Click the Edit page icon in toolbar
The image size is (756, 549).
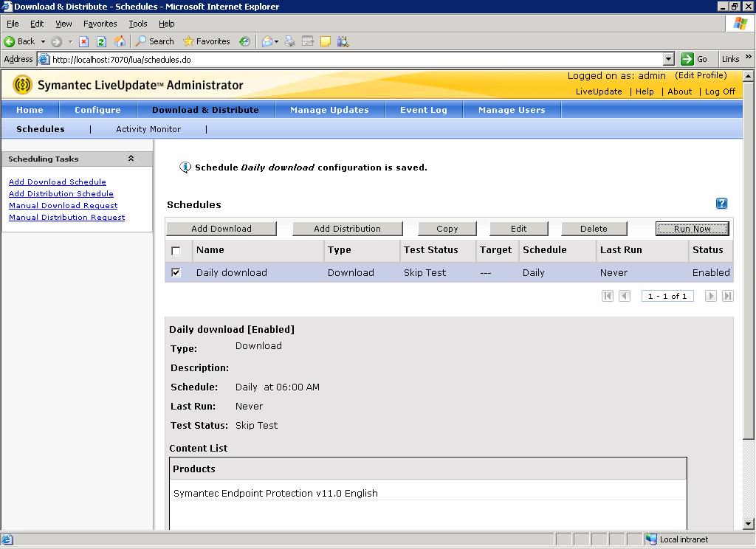click(308, 41)
